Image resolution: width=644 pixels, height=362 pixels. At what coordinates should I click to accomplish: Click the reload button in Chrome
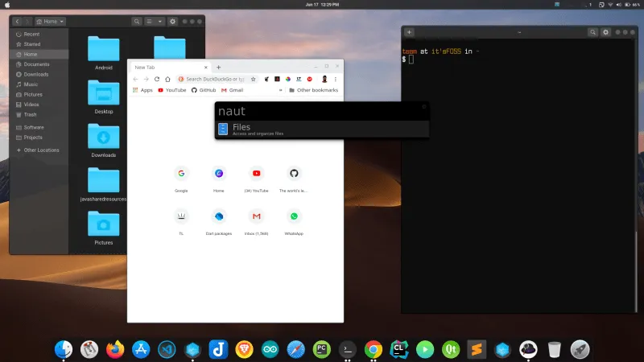tap(157, 79)
